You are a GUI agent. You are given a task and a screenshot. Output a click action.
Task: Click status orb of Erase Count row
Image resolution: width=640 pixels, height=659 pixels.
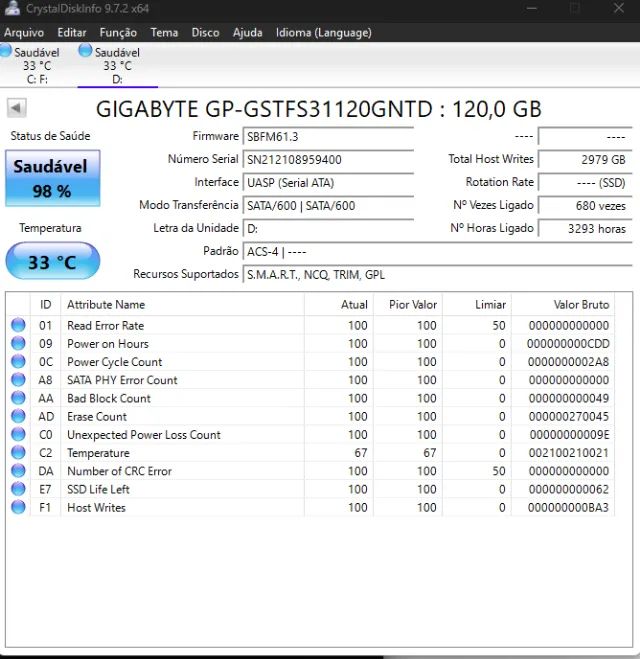(x=18, y=416)
